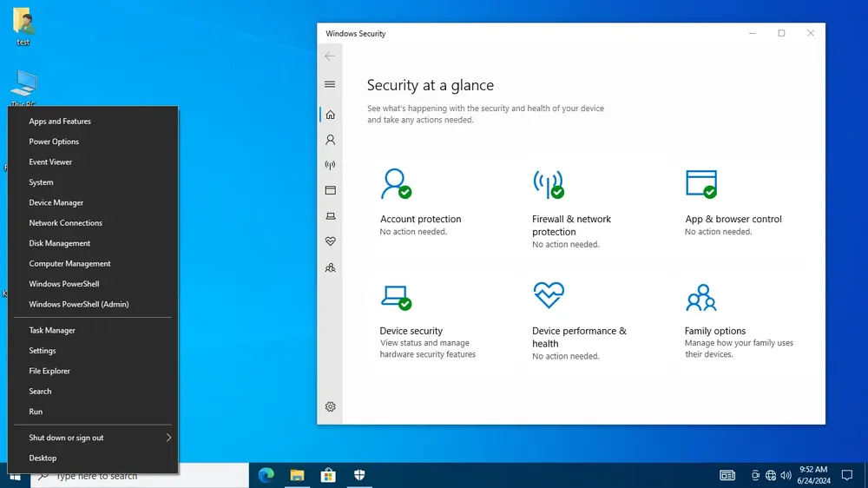
Task: Select Family options sidebar icon
Action: click(x=330, y=267)
